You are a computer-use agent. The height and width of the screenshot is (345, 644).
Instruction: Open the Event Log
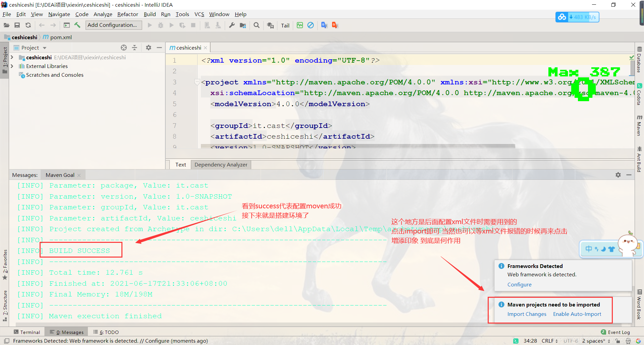coord(615,332)
